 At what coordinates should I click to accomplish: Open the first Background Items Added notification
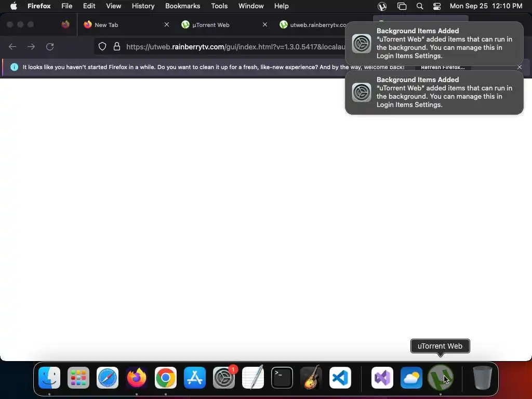[x=434, y=44]
